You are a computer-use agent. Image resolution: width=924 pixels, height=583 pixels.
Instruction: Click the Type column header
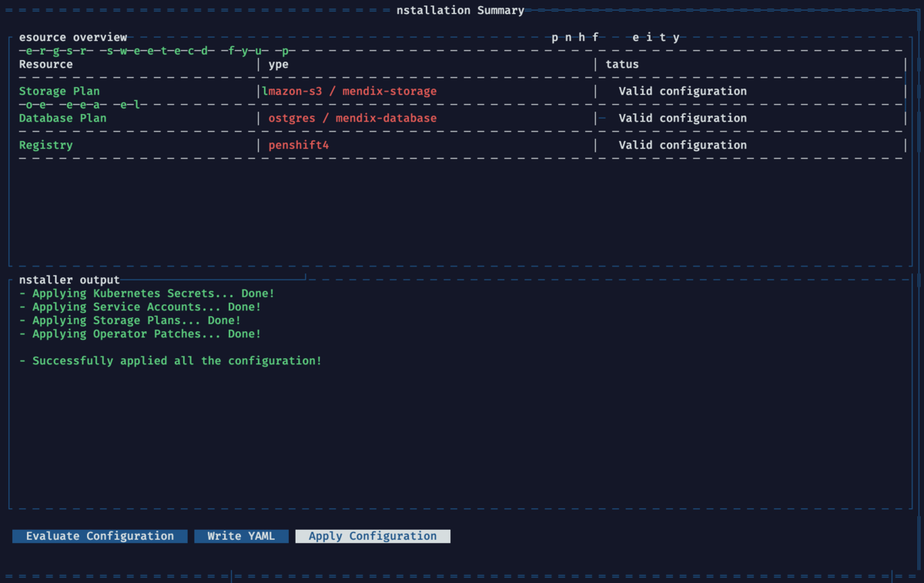[278, 65]
